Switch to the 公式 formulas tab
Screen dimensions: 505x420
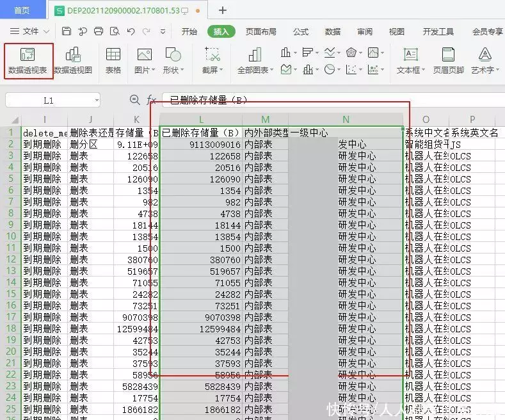(x=301, y=31)
